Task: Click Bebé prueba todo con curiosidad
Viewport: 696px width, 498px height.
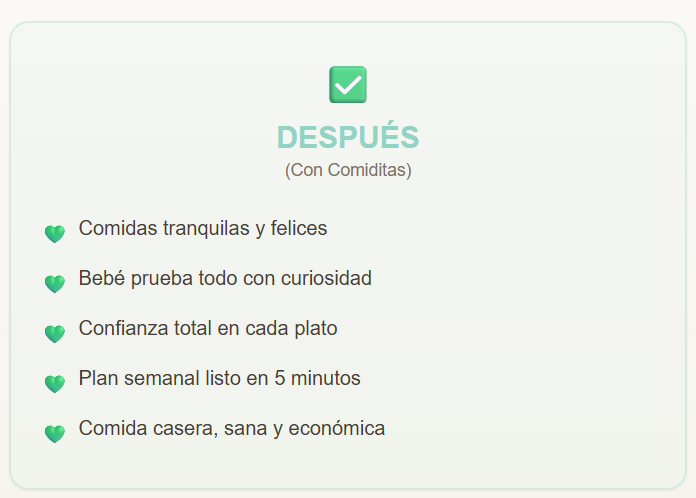Action: (x=225, y=279)
